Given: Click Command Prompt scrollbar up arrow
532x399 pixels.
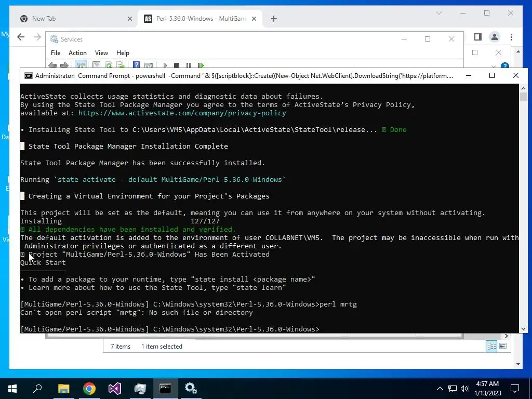Looking at the screenshot, I should tap(523, 88).
